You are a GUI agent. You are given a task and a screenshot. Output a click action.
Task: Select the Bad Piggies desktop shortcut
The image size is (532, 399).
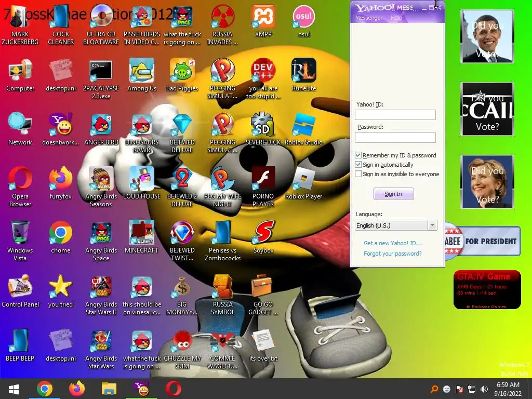(182, 75)
